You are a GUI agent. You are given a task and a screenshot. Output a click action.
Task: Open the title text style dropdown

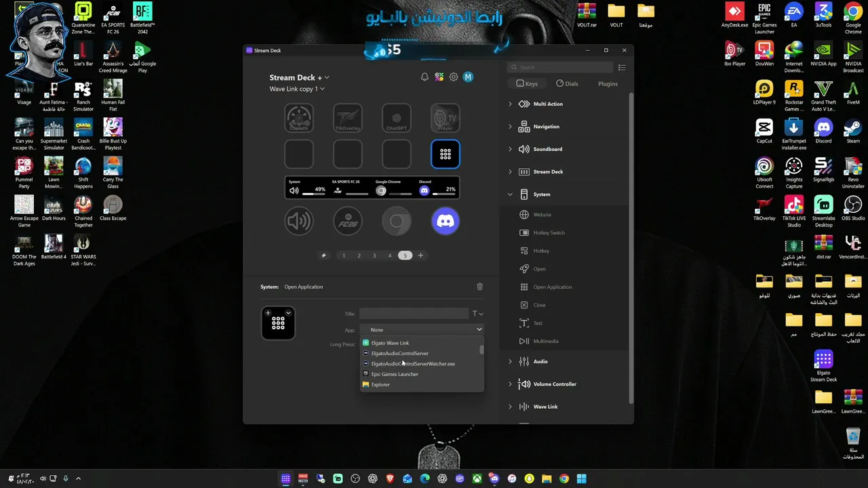(x=478, y=314)
